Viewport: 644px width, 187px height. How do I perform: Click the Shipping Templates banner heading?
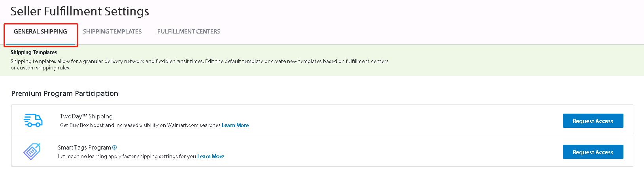(x=34, y=52)
